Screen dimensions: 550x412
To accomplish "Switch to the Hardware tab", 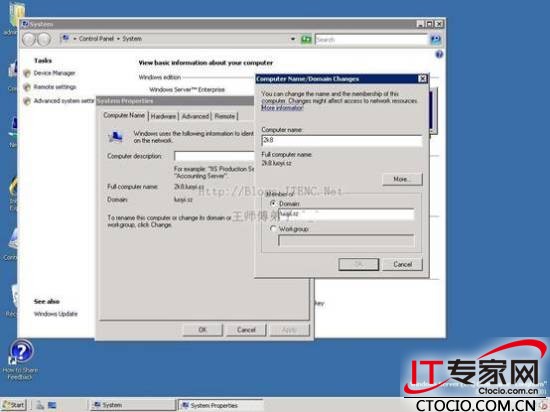I will click(163, 116).
